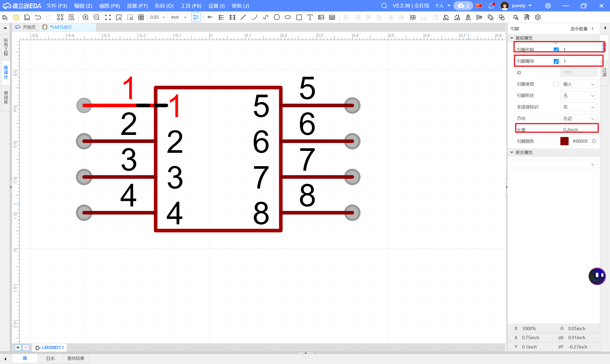
Task: Switch to the 开始页 tab
Action: point(26,27)
